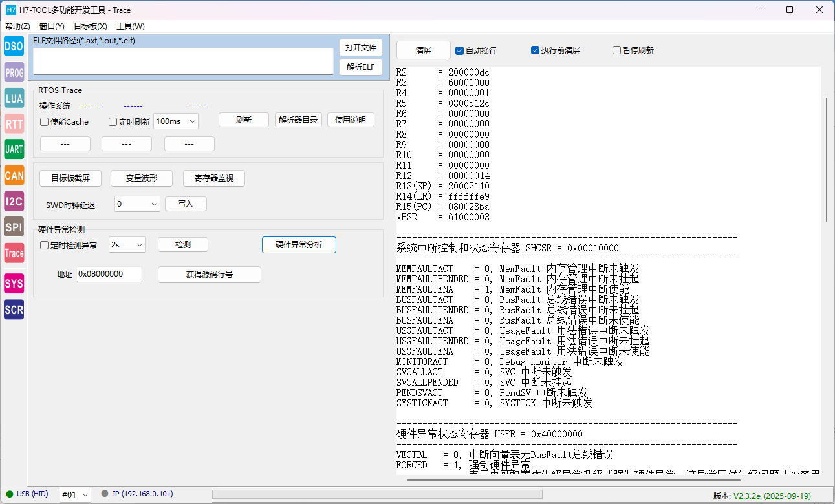
Task: Open the 2s detection interval dropdown
Action: click(x=127, y=245)
